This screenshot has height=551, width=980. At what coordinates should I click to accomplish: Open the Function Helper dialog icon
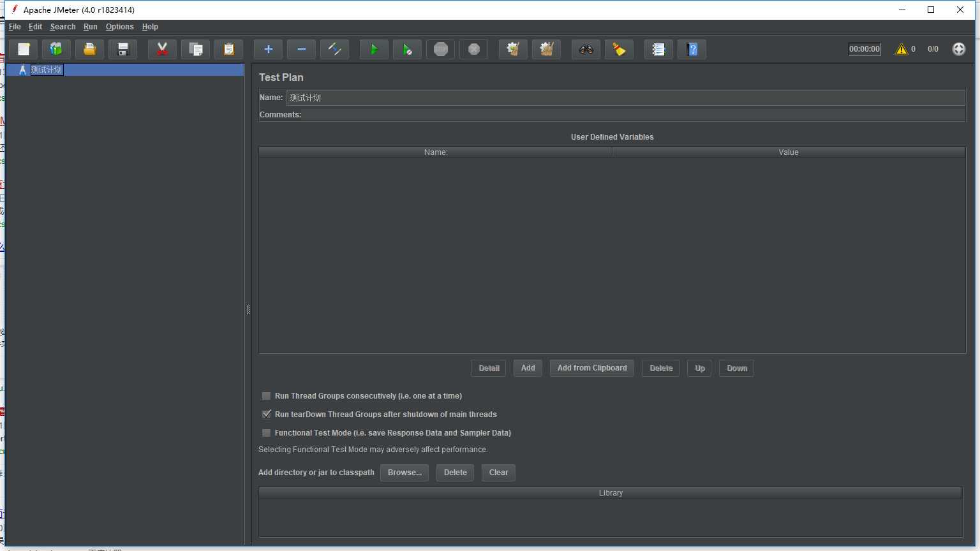click(658, 49)
